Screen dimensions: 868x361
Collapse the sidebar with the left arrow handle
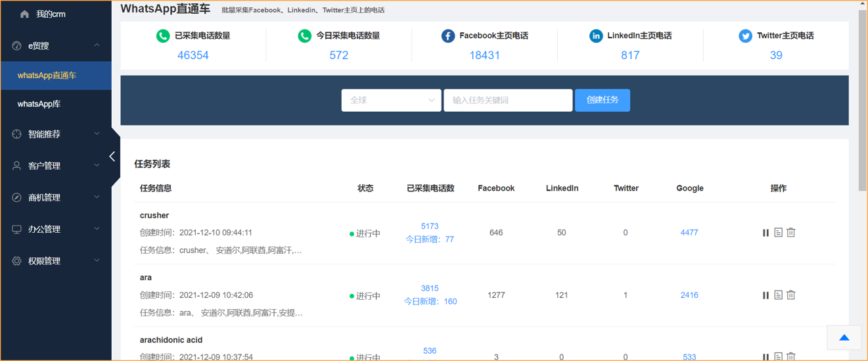(112, 156)
